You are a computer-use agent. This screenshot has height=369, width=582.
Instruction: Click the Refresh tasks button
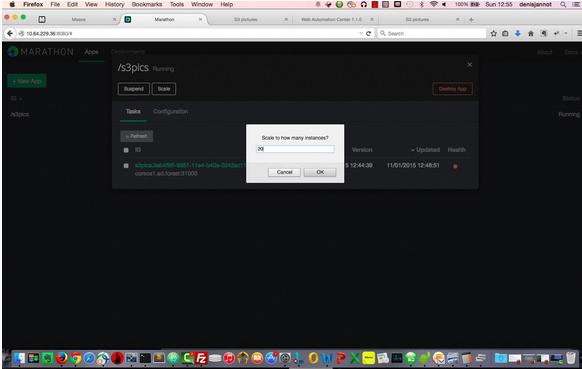tap(137, 136)
